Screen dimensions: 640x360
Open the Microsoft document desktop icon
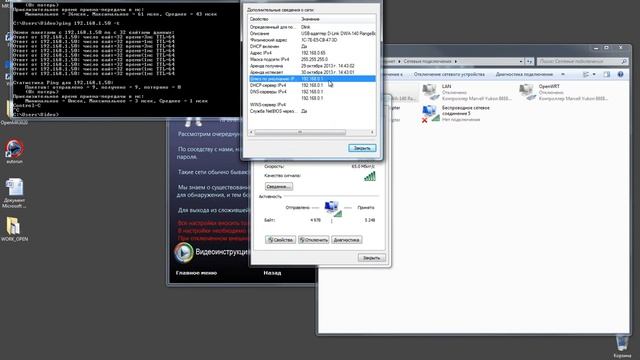[15, 193]
